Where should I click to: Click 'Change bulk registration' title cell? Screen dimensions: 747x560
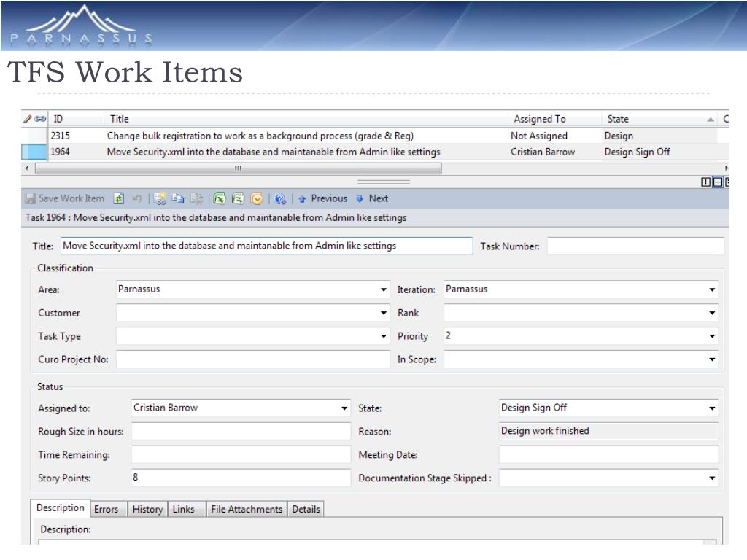pos(260,136)
